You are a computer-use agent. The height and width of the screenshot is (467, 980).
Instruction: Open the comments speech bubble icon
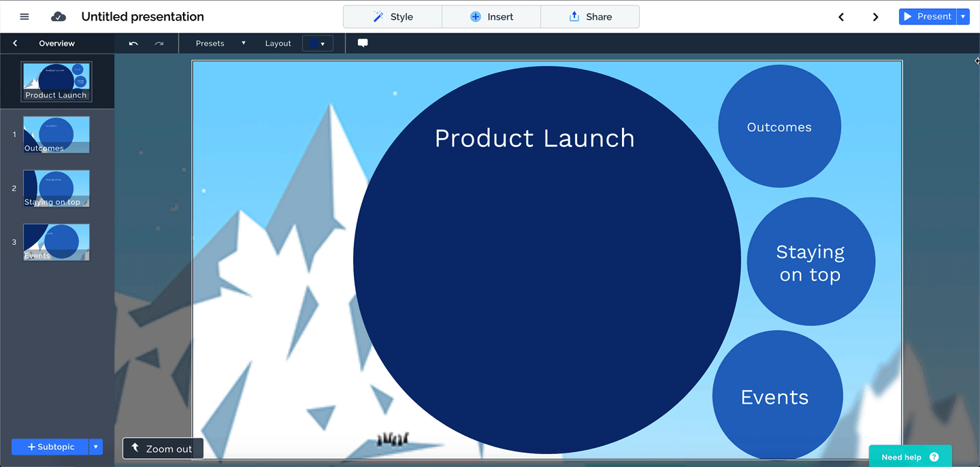363,43
